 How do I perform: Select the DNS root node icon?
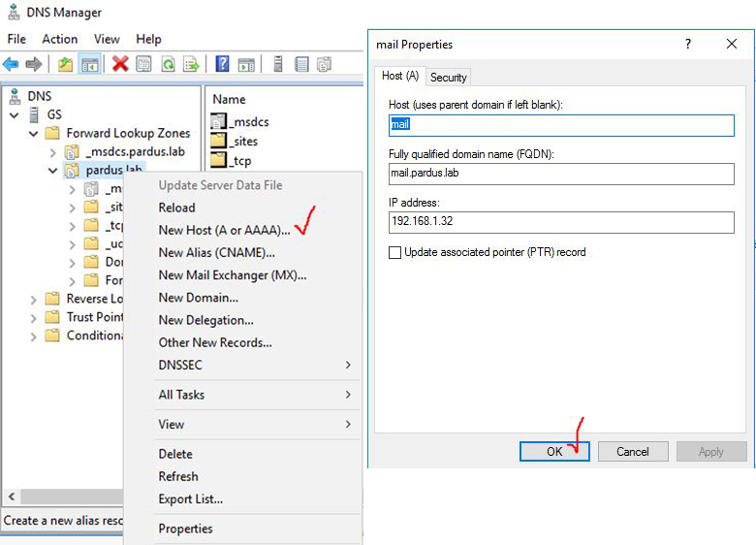coord(16,96)
